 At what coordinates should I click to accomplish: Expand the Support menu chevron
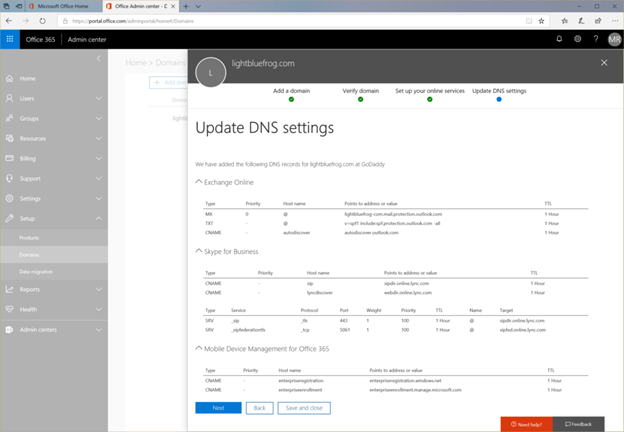tap(99, 179)
